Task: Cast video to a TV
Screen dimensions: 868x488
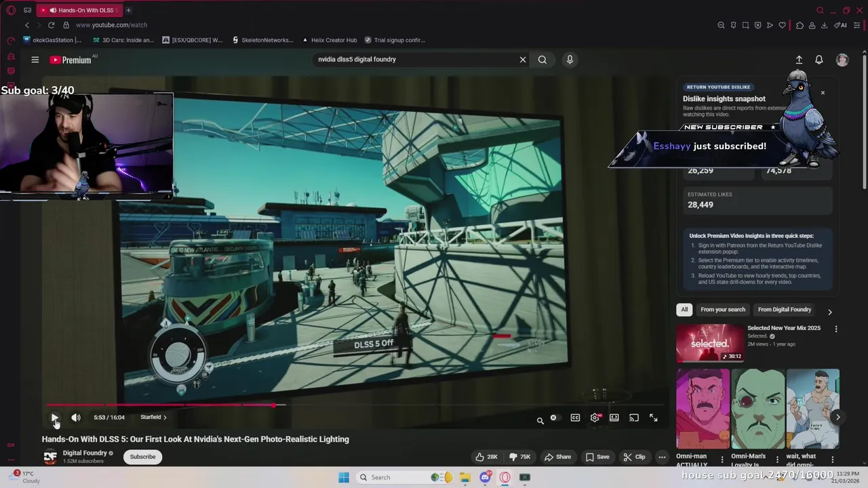Action: [634, 418]
